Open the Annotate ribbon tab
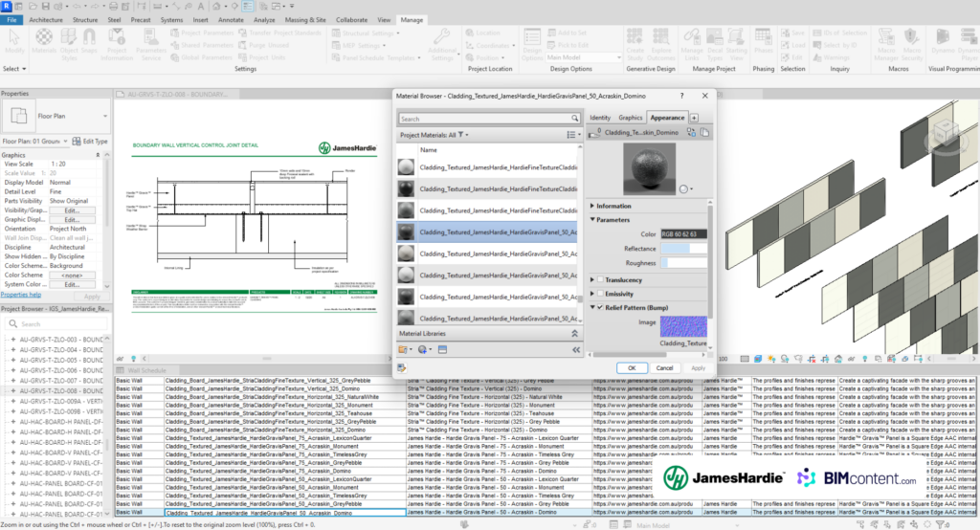Viewport: 980px width, 530px height. click(231, 20)
